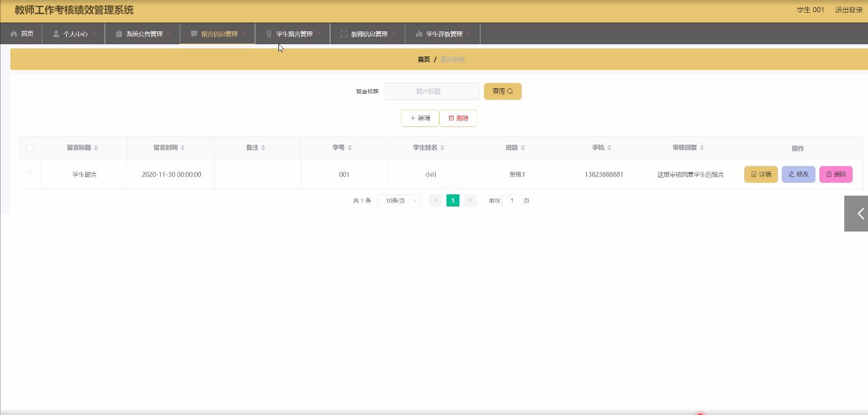Click the sort icon on 备注 column
The height and width of the screenshot is (415, 868).
[x=263, y=148]
